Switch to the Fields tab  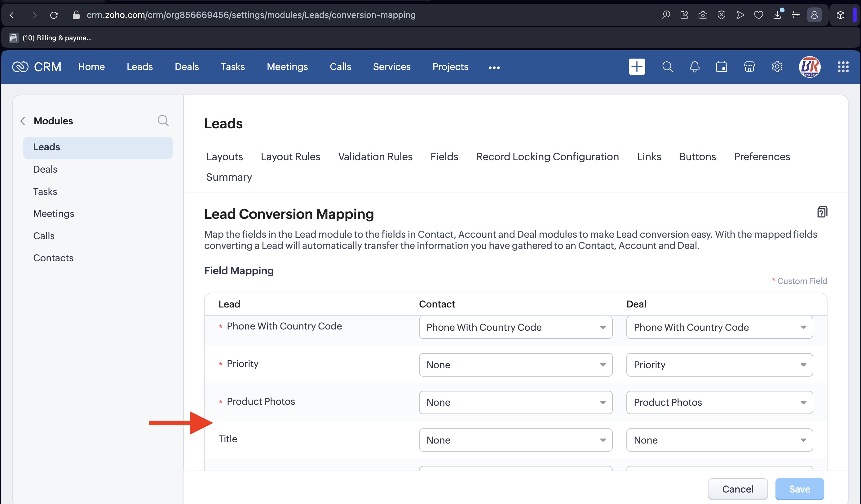(444, 157)
